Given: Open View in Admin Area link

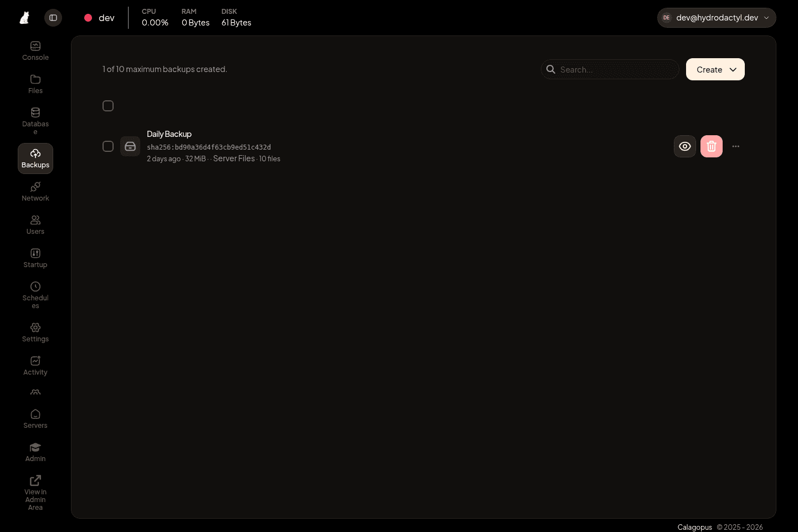Looking at the screenshot, I should (35, 493).
